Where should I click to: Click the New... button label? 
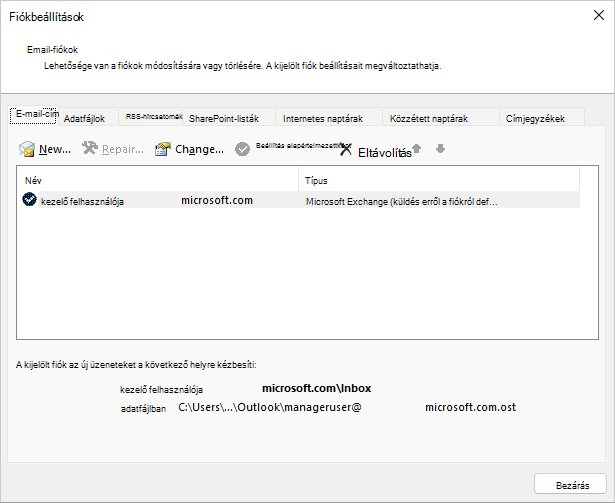[x=55, y=149]
